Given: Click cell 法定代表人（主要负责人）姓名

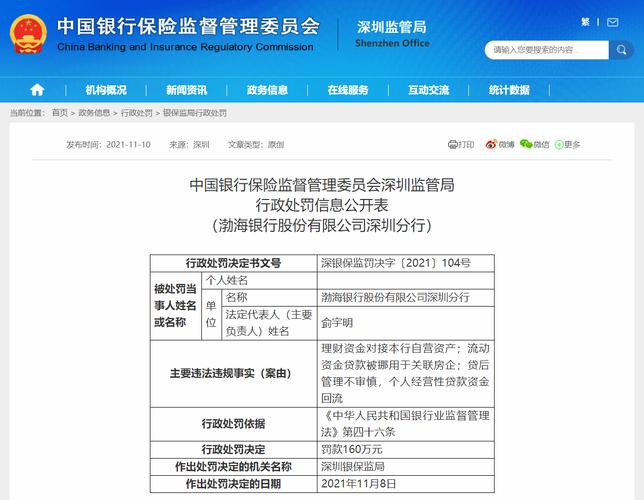Looking at the screenshot, I should 269,323.
